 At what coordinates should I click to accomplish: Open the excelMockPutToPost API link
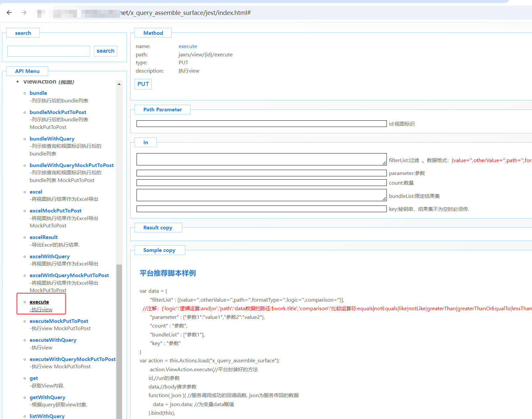[x=55, y=211]
